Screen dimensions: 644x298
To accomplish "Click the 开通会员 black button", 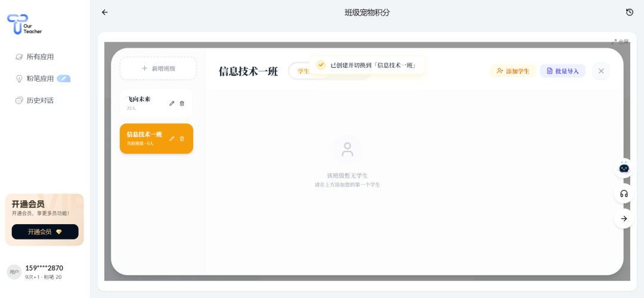I will point(45,231).
